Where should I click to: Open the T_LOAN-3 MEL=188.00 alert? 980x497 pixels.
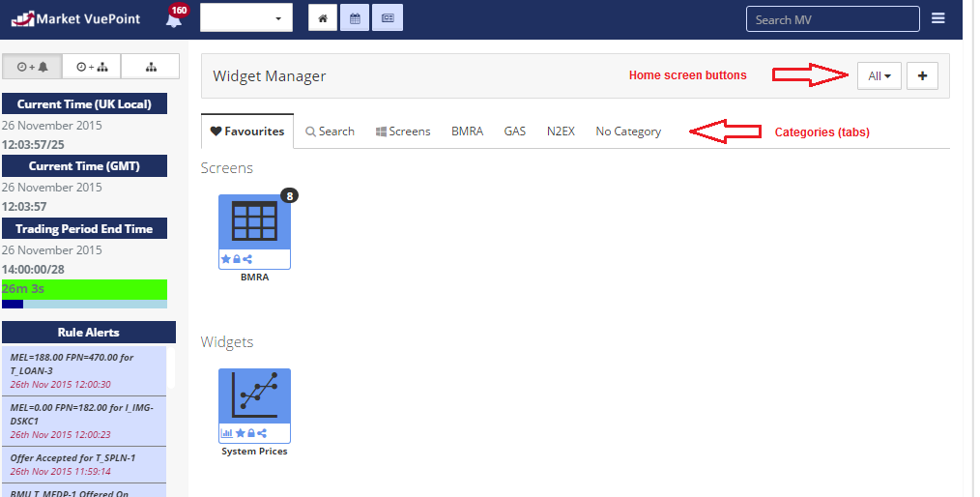pyautogui.click(x=84, y=370)
